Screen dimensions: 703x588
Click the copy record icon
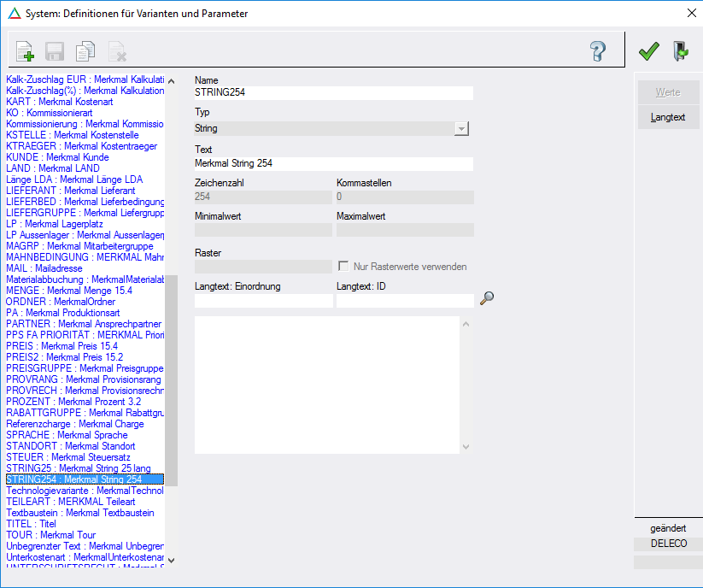[85, 52]
